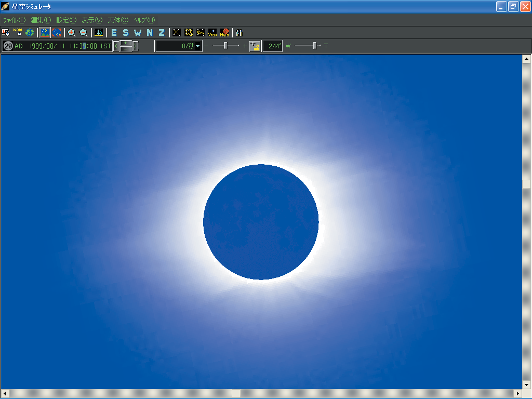Click the 星空シミュレータ title bar app icon
Image resolution: width=532 pixels, height=399 pixels.
pyautogui.click(x=5, y=6)
